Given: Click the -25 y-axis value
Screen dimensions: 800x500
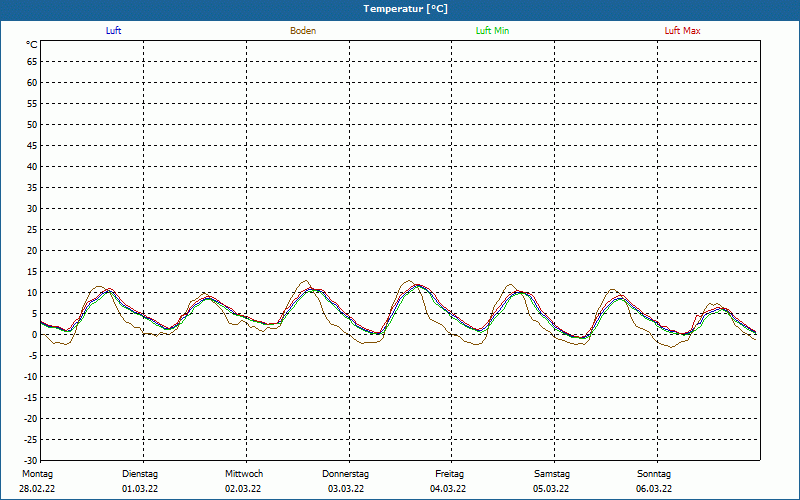Looking at the screenshot, I should tap(31, 439).
